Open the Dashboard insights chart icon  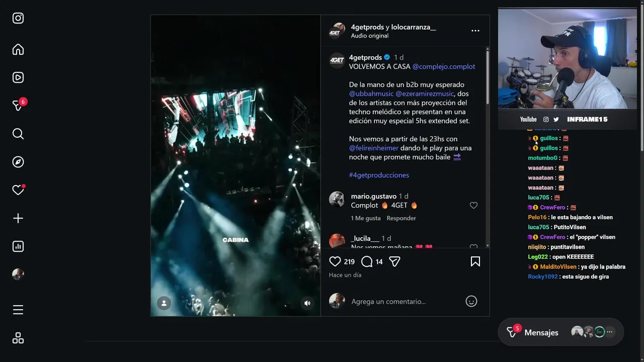18,246
